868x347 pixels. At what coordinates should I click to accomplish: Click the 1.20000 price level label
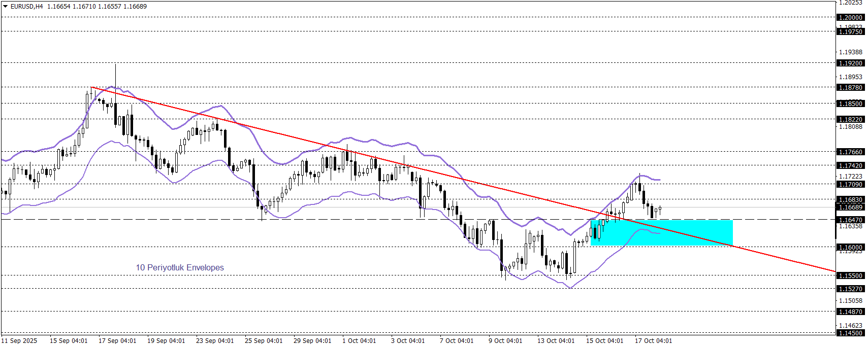850,17
